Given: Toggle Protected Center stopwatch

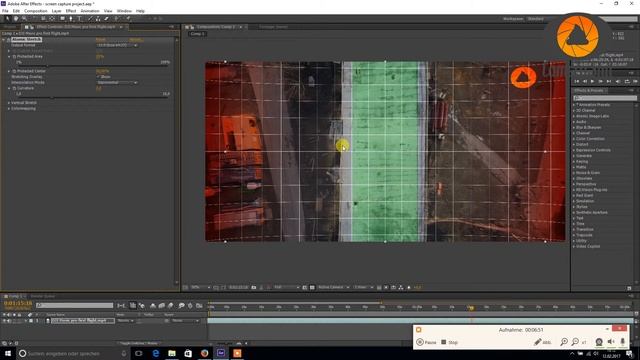Looking at the screenshot, I should [x=14, y=71].
